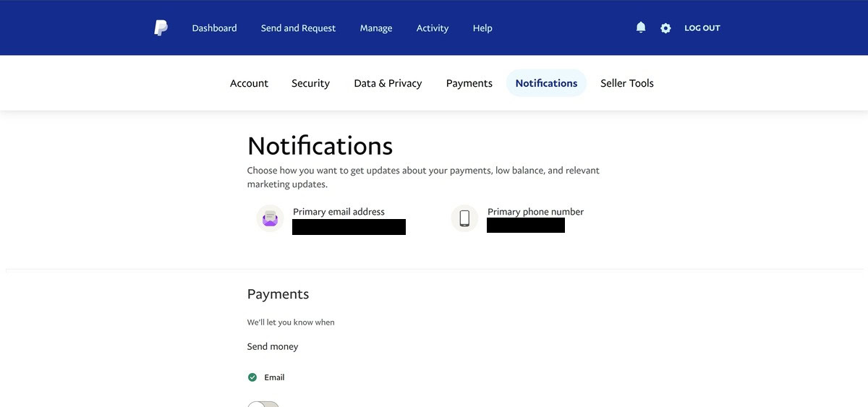
Task: Open the notifications bell
Action: pyautogui.click(x=640, y=27)
